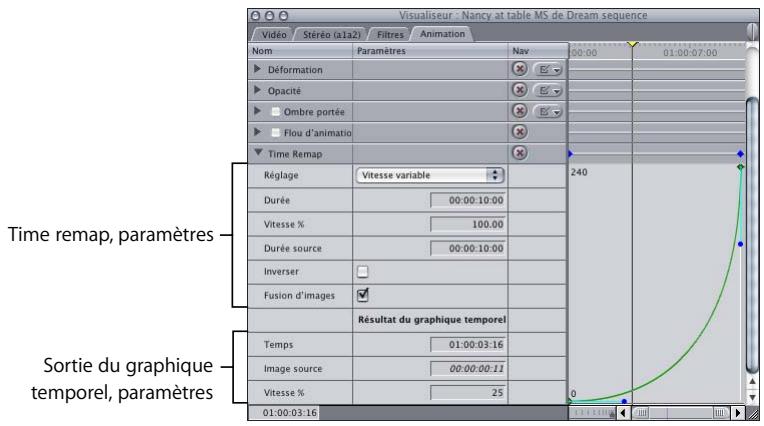Click the blue Bezier handle at graph bottom
Image resolution: width=764 pixels, height=426 pixels.
(624, 401)
